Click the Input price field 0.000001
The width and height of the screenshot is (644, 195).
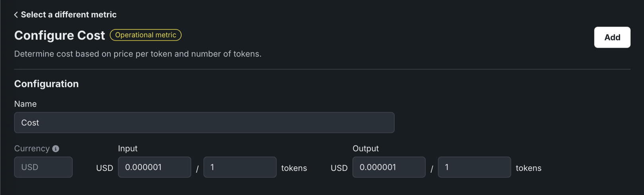click(x=154, y=167)
